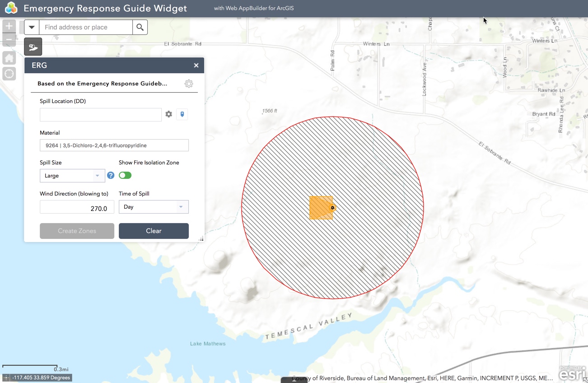Open coordinate format settings gear

pos(168,114)
